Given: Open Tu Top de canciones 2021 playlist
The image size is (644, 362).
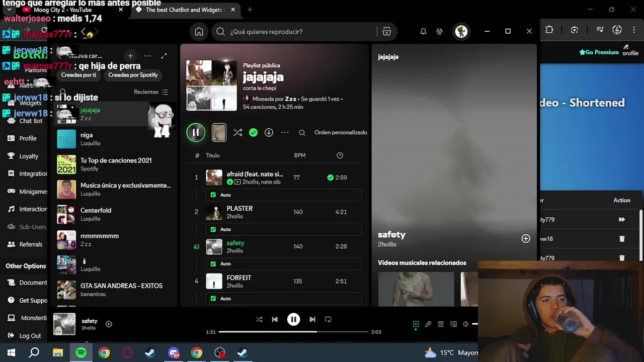Looking at the screenshot, I should click(115, 164).
